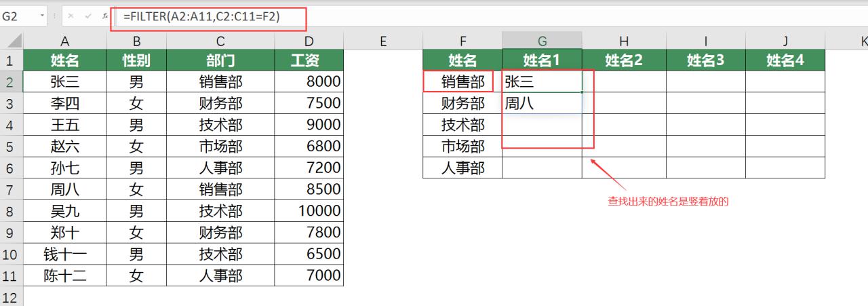The height and width of the screenshot is (306, 868).
Task: Select the 财务部 cell in column F
Action: [x=462, y=103]
